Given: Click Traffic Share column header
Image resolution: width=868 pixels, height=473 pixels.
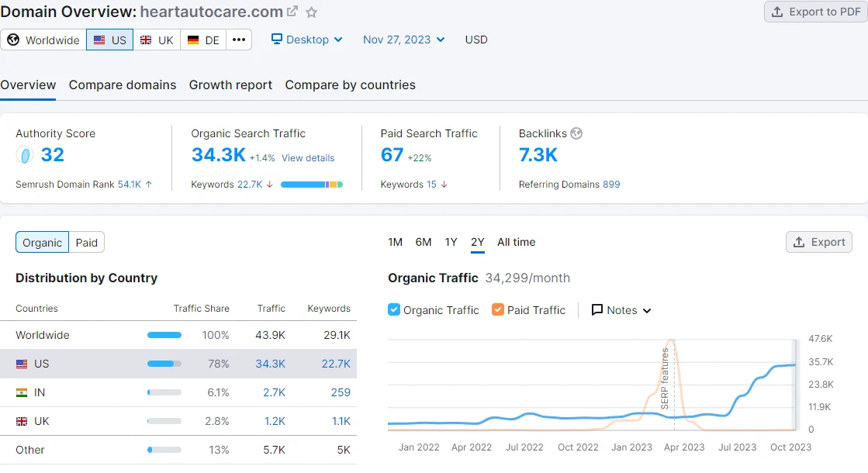Looking at the screenshot, I should pos(201,309).
